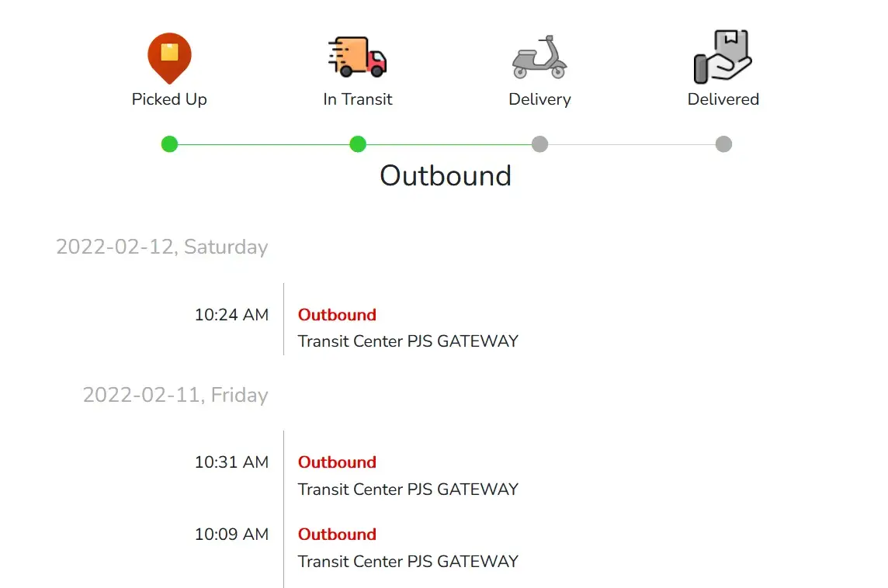
Task: Click the Picked Up stage label
Action: [x=169, y=99]
